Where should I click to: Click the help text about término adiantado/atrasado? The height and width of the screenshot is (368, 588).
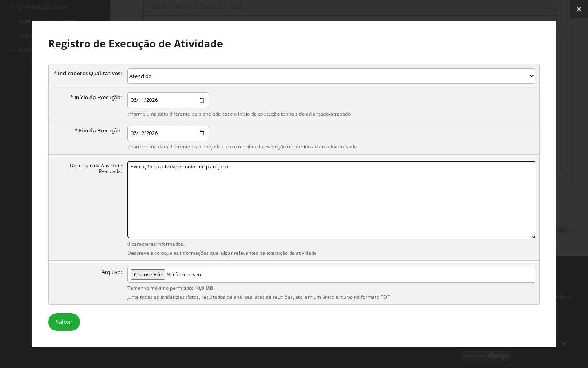coord(242,147)
